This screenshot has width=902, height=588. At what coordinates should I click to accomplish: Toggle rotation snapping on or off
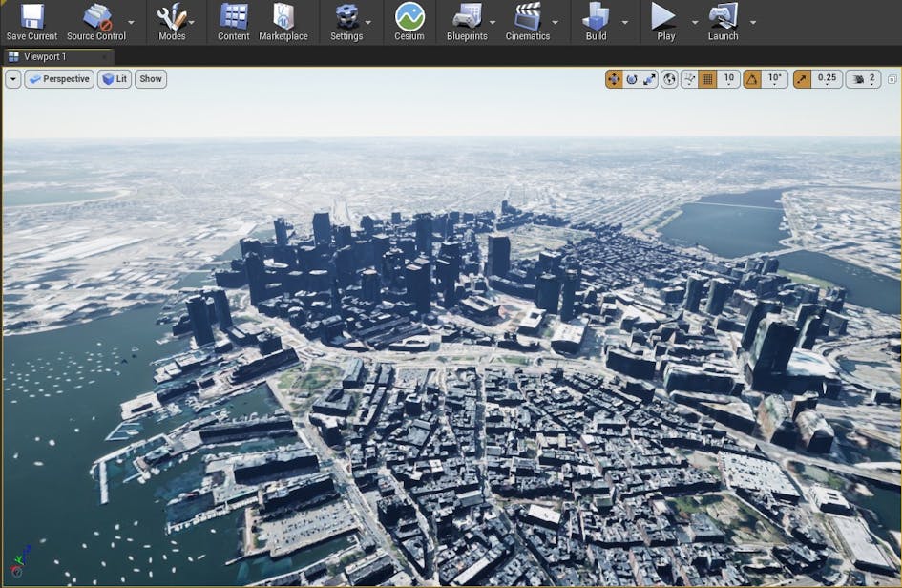coord(753,79)
